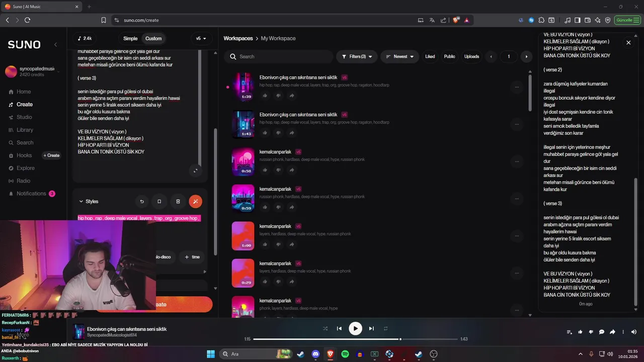
Task: Toggle shuffle playback
Action: 325,328
